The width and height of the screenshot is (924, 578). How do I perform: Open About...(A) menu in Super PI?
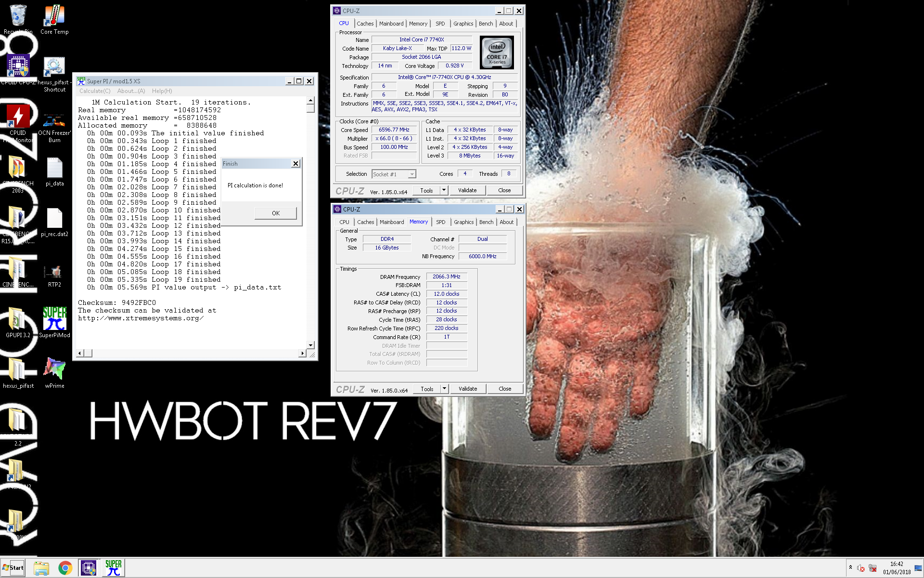[x=131, y=91]
